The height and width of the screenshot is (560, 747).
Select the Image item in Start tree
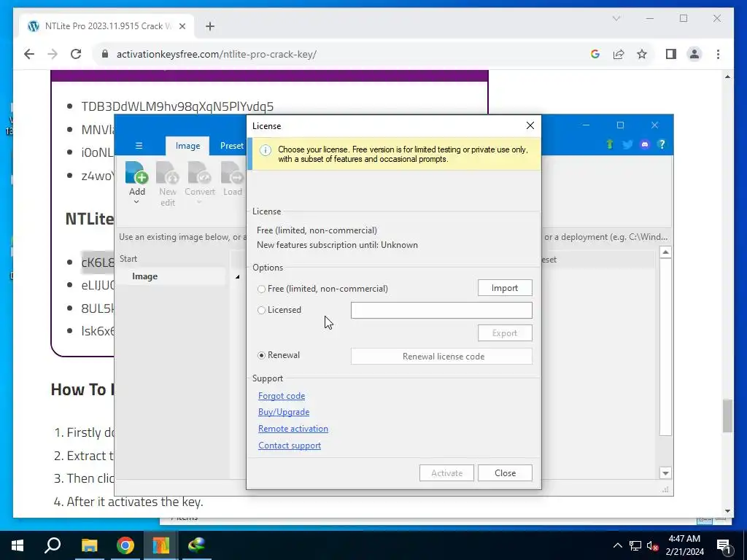[x=145, y=276]
